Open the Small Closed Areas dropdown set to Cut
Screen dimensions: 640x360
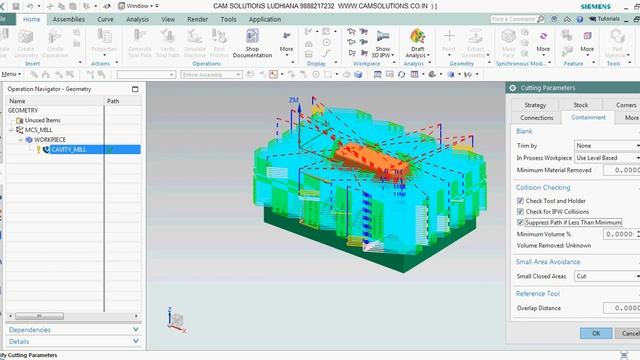pos(607,276)
